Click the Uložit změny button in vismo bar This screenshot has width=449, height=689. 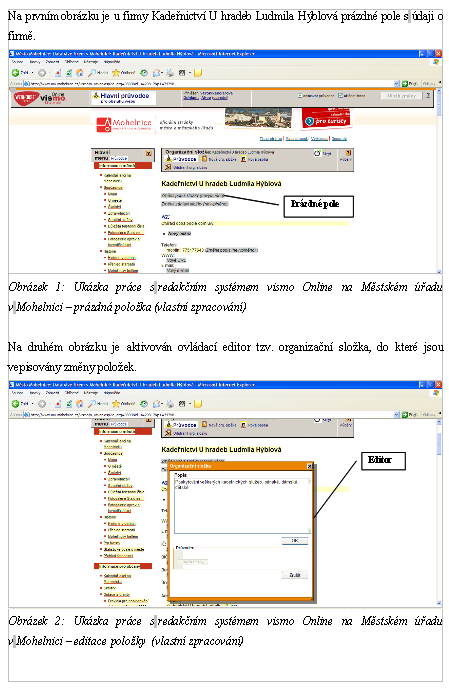[402, 95]
